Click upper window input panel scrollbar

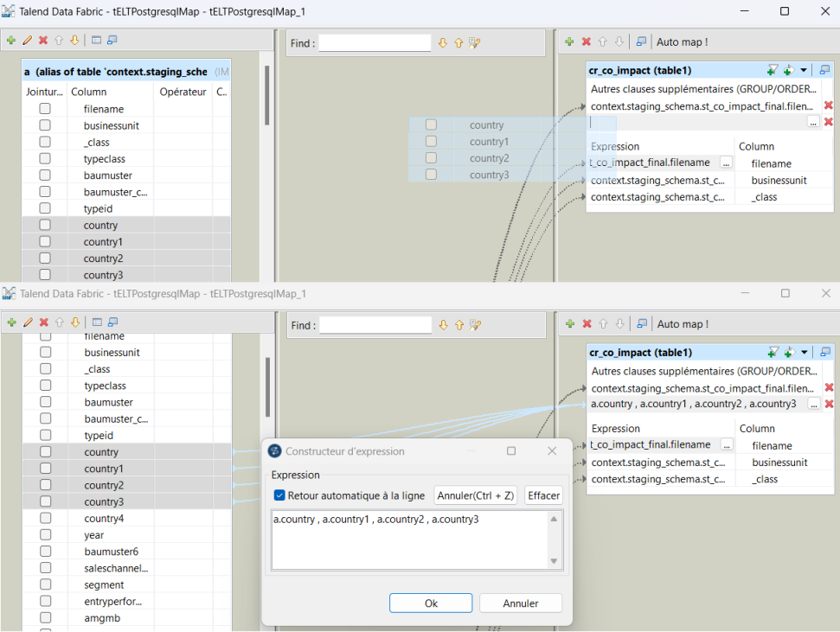coord(266,95)
